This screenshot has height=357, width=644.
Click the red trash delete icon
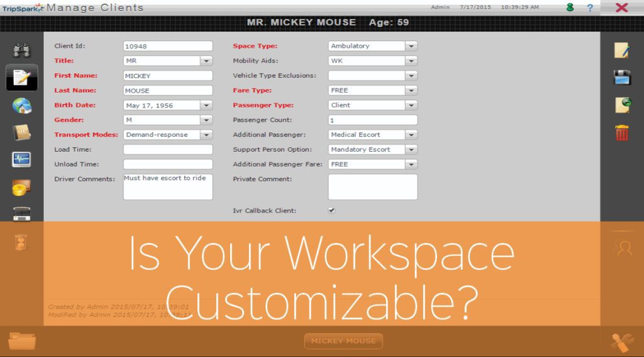click(x=622, y=133)
